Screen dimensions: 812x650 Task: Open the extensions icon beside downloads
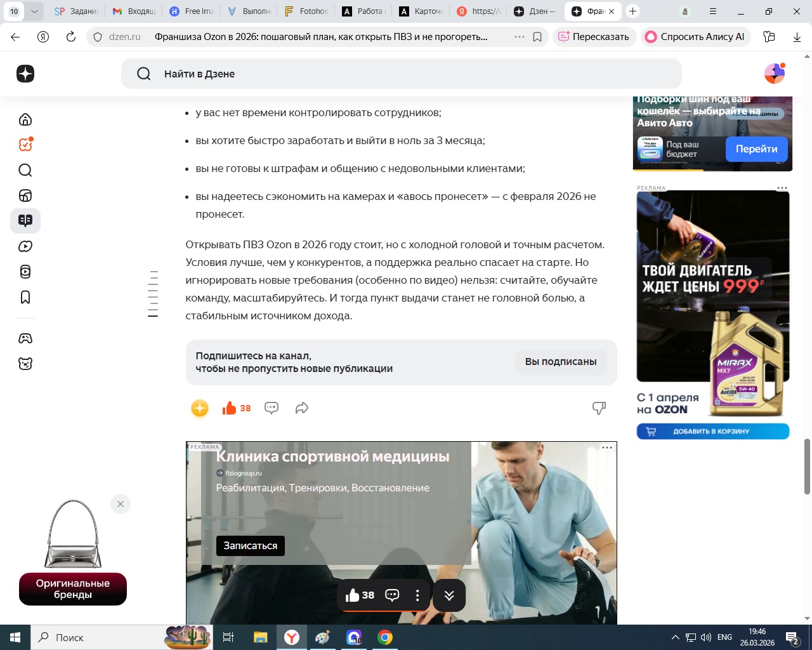tap(769, 37)
